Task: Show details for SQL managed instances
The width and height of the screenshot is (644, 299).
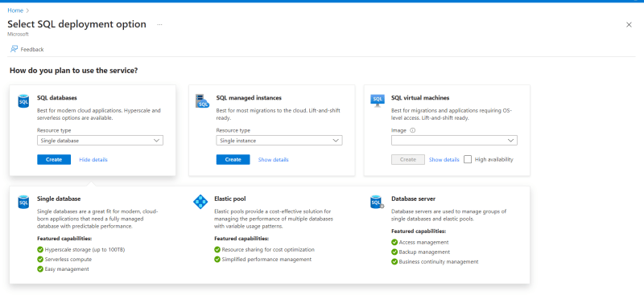Action: [x=273, y=160]
